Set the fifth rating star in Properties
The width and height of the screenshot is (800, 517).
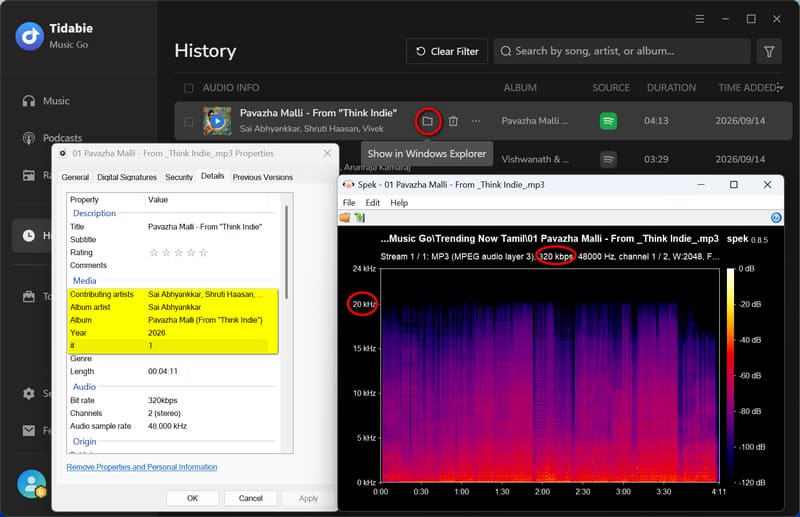pos(204,252)
